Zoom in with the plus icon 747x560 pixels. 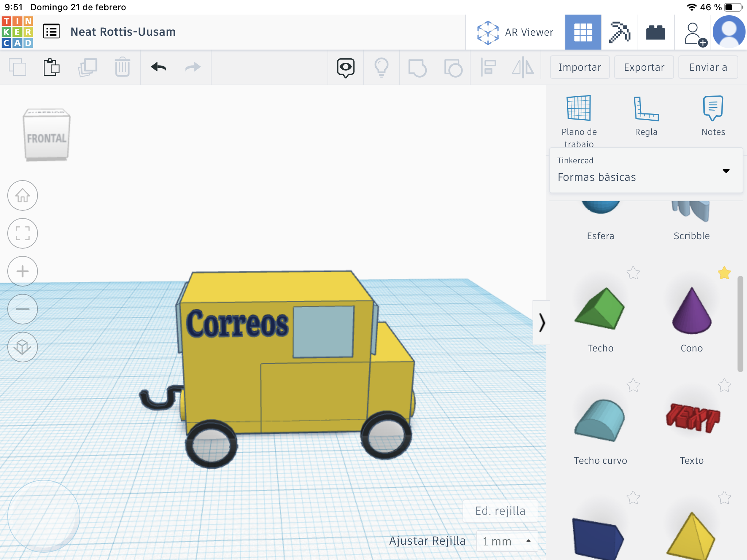(x=23, y=271)
